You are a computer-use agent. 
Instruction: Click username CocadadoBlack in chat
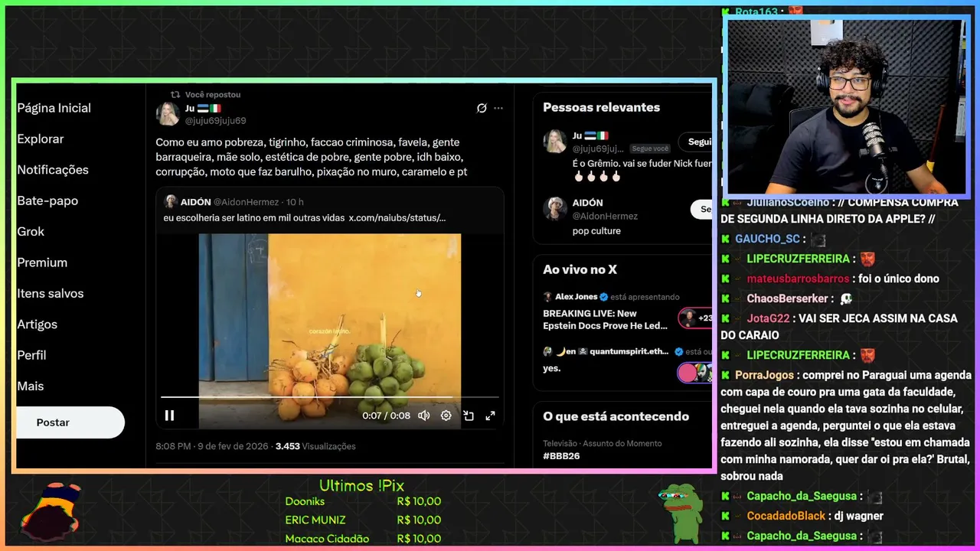tap(786, 516)
